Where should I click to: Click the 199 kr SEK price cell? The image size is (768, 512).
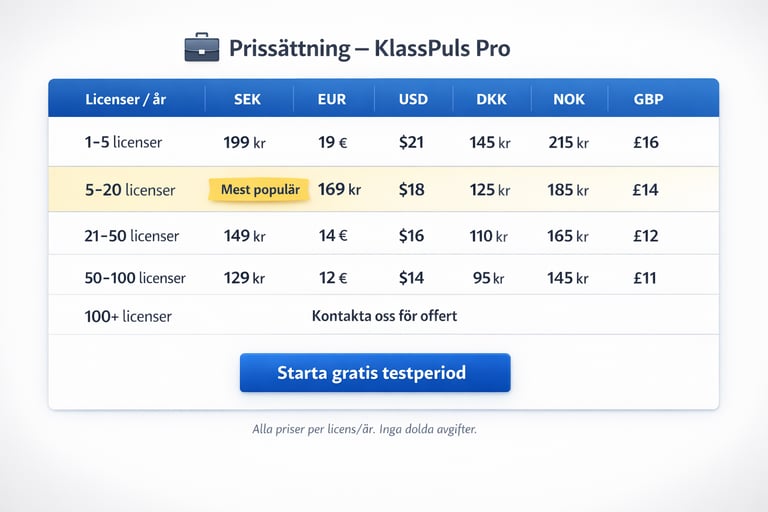[x=244, y=142]
